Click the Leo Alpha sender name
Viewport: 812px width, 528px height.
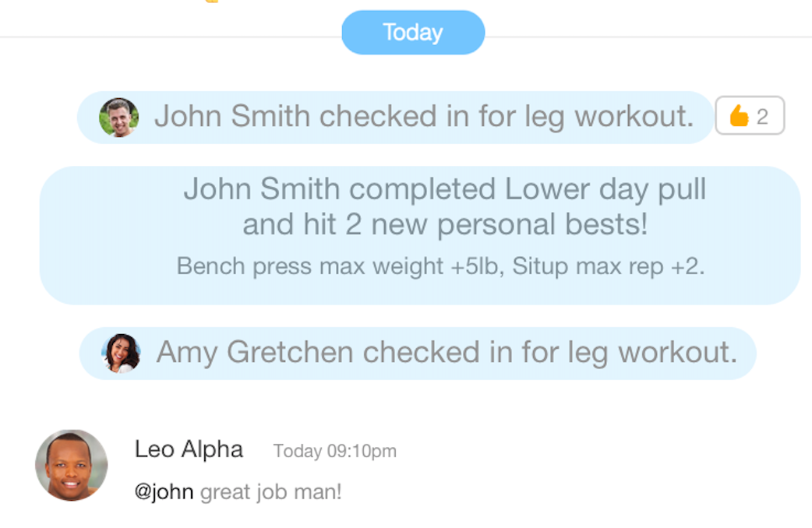pos(189,449)
